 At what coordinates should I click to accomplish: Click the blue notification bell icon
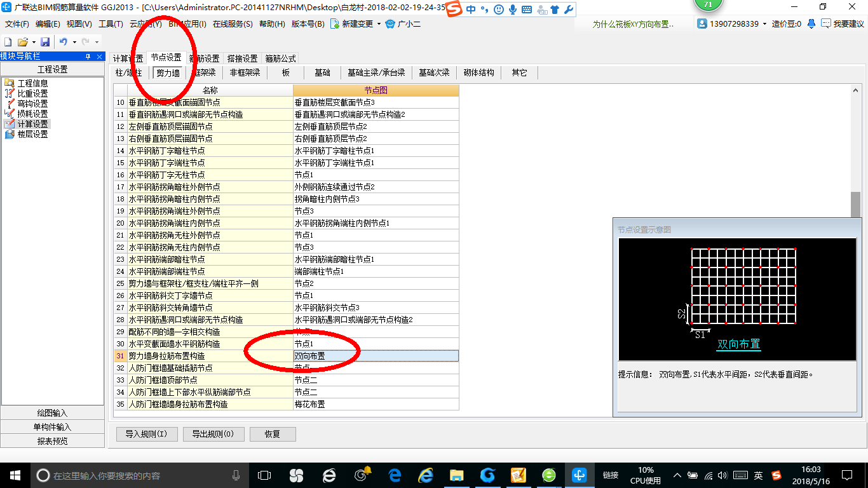coord(811,24)
